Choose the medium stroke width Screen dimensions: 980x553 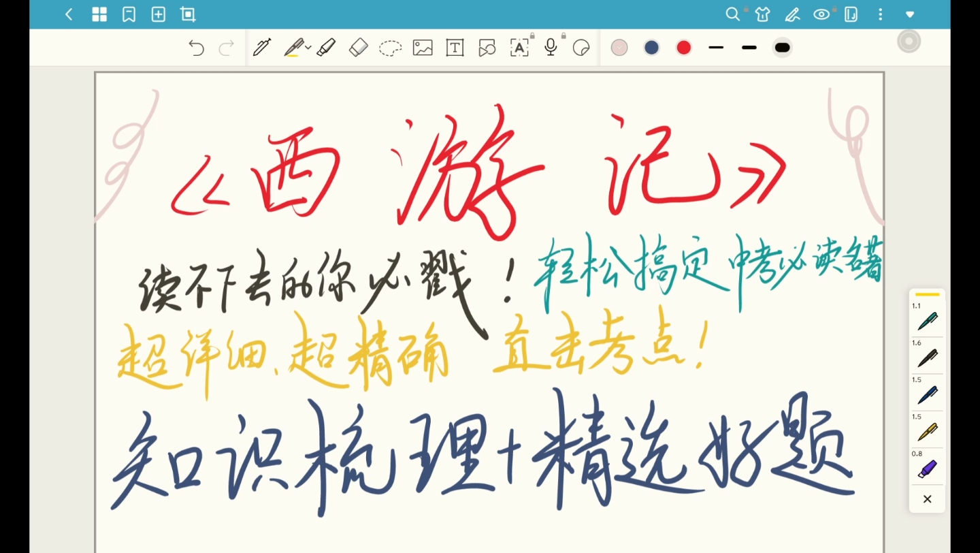click(x=749, y=48)
